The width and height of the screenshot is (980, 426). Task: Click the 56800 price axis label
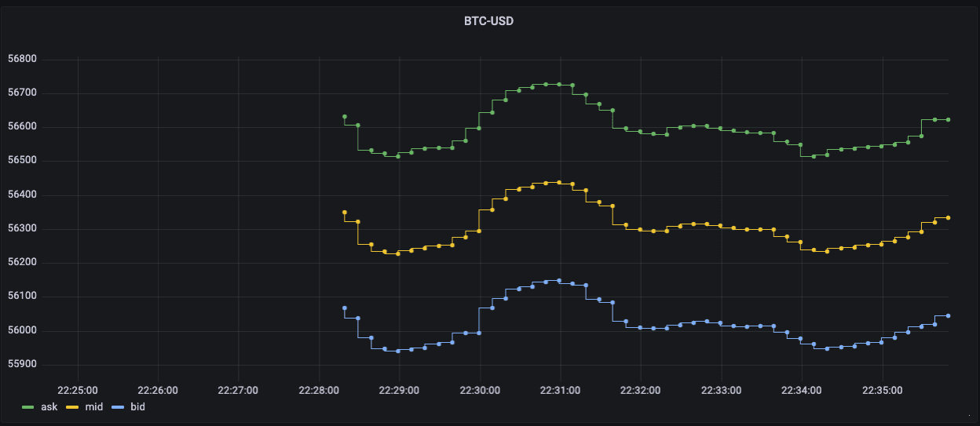(22, 59)
